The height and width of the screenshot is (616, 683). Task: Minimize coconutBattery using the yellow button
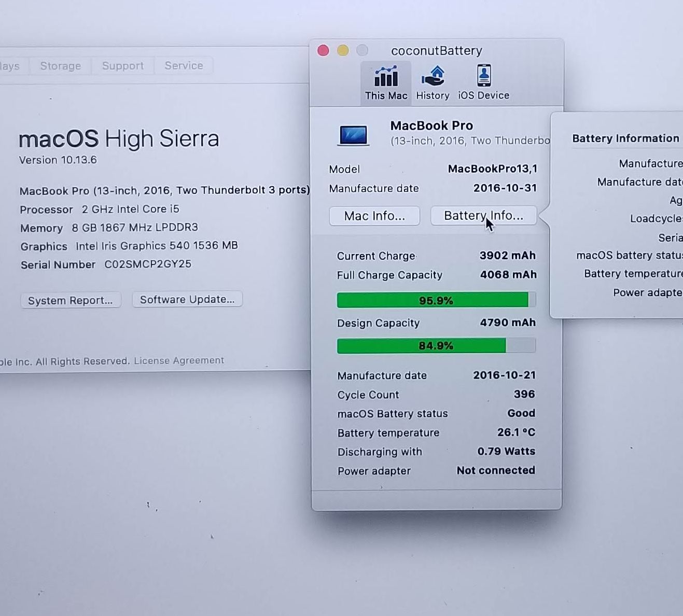(343, 50)
